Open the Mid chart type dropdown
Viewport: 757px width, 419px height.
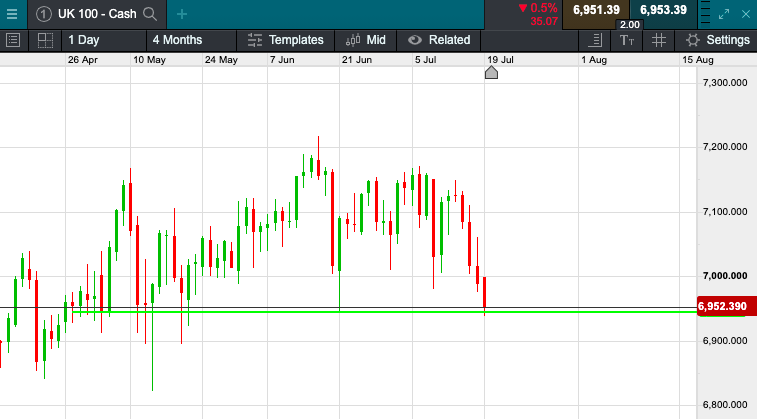click(x=365, y=40)
